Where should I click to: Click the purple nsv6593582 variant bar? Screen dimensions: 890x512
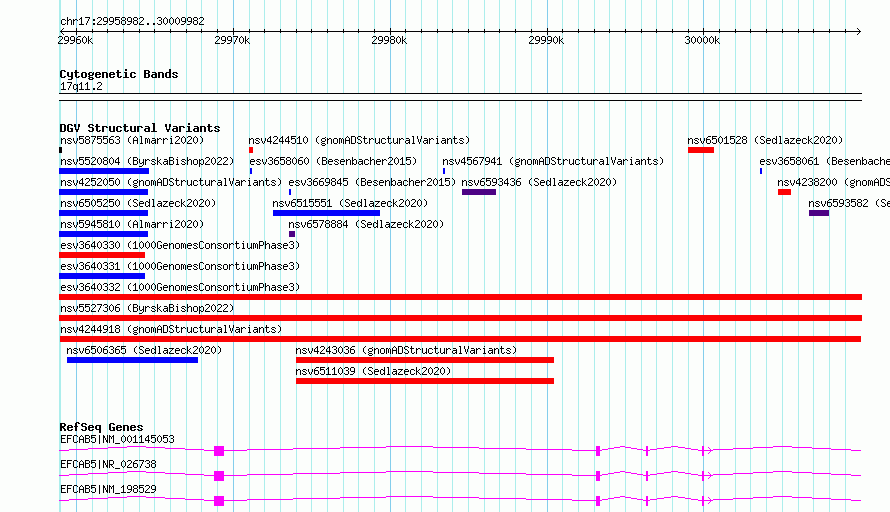pyautogui.click(x=819, y=213)
